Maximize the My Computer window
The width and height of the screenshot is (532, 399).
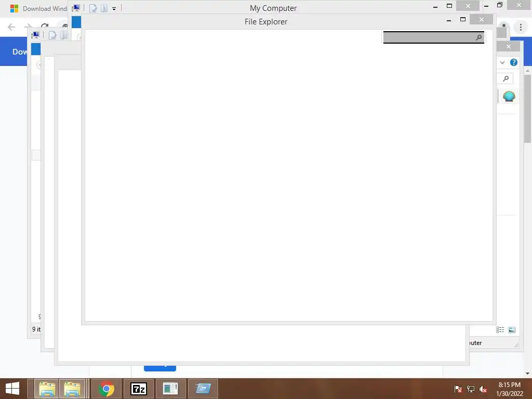point(449,6)
